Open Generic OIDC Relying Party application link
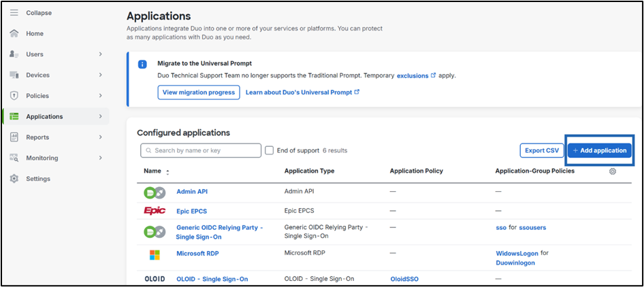The height and width of the screenshot is (287, 644). (x=219, y=232)
